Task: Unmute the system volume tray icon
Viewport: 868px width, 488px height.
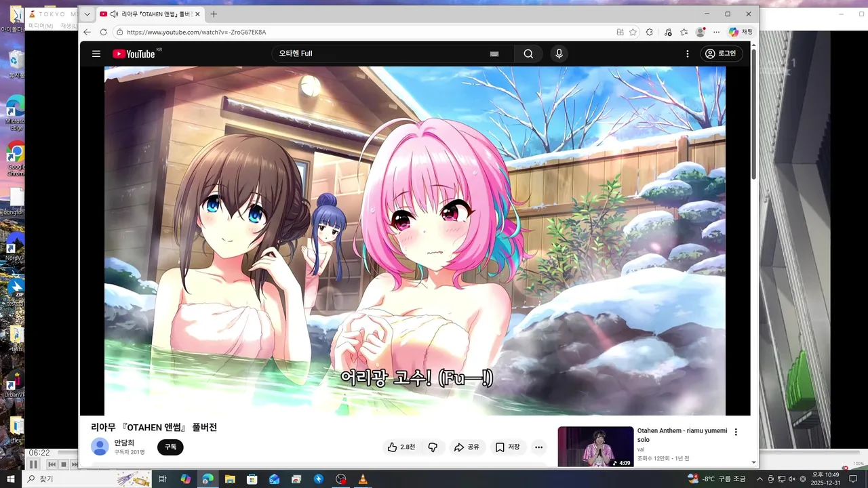Action: [792, 479]
